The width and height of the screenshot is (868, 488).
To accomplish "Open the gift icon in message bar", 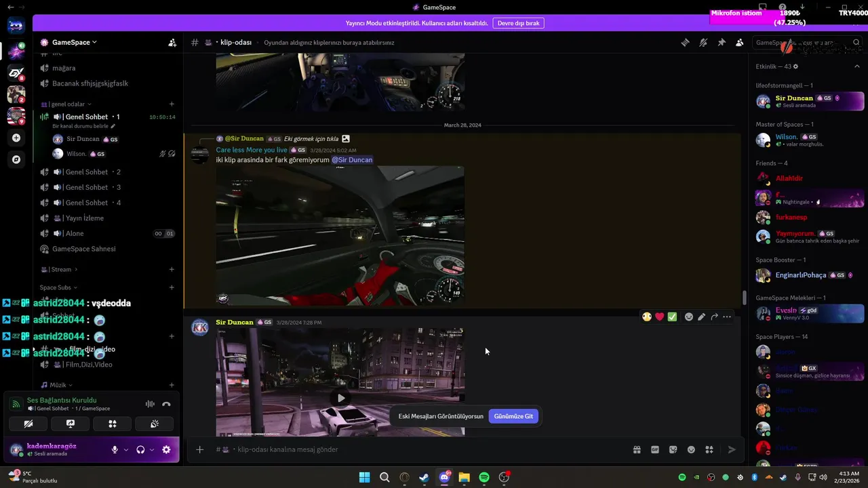I will pos(637,449).
